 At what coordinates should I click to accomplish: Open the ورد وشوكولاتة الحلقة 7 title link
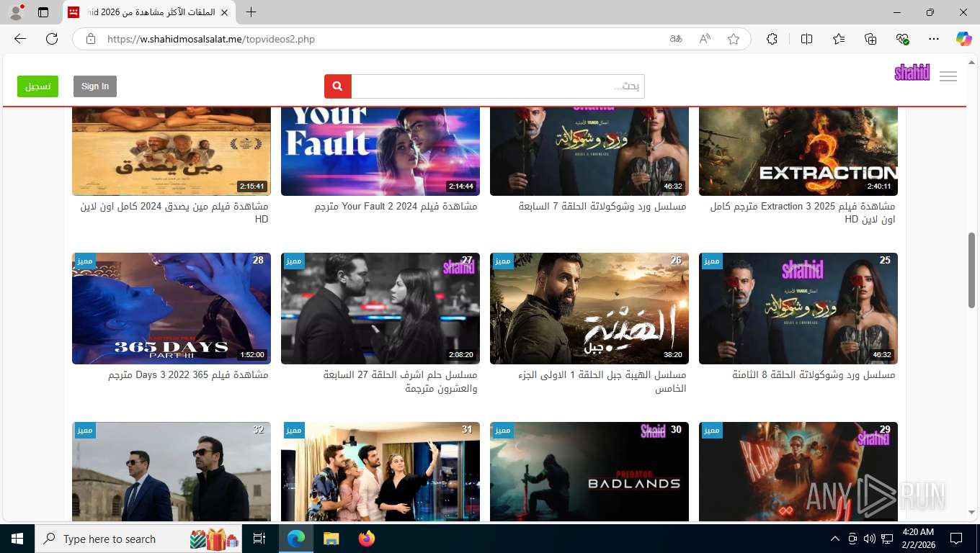602,206
